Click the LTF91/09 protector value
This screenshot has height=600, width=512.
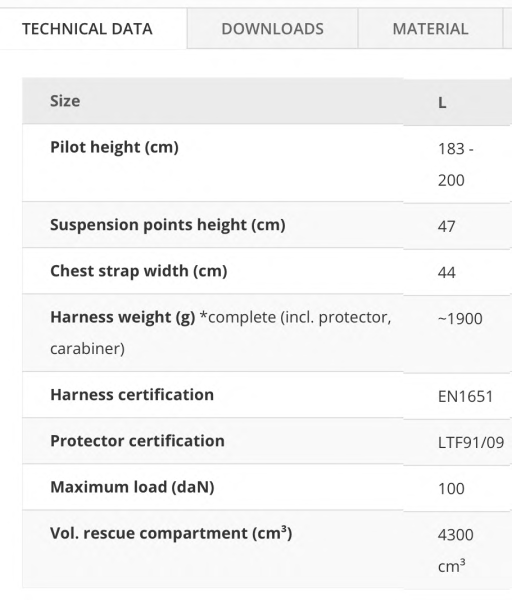(x=471, y=443)
